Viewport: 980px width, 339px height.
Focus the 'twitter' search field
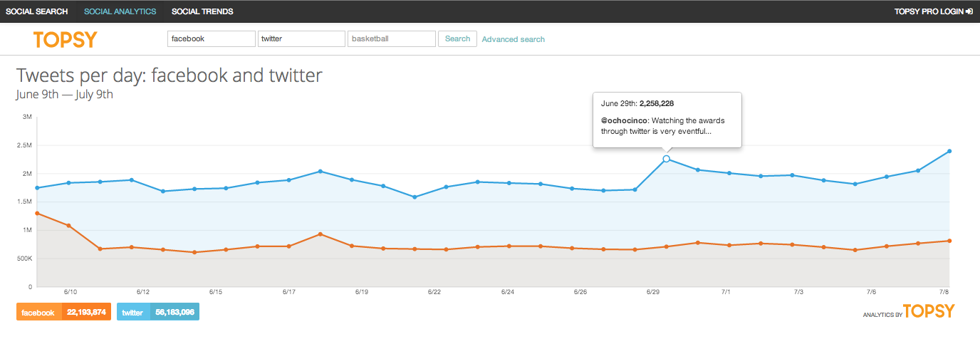pyautogui.click(x=301, y=38)
